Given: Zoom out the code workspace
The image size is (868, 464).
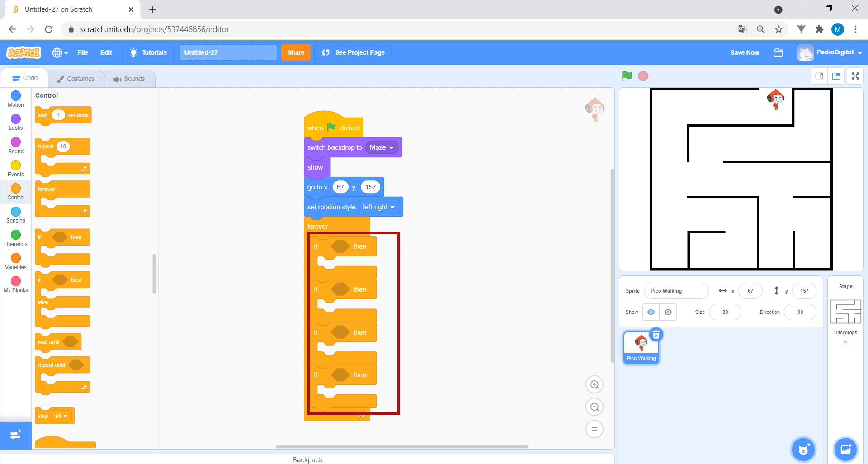Looking at the screenshot, I should coord(594,407).
